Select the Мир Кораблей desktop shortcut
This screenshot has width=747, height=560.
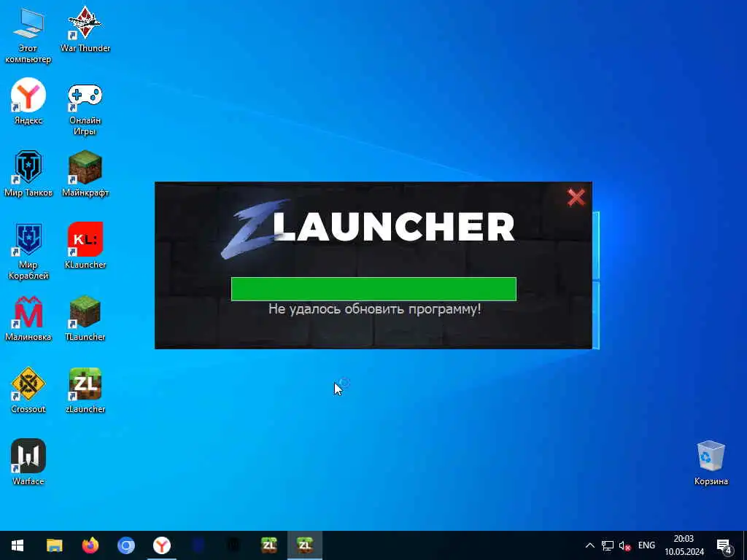(28, 252)
